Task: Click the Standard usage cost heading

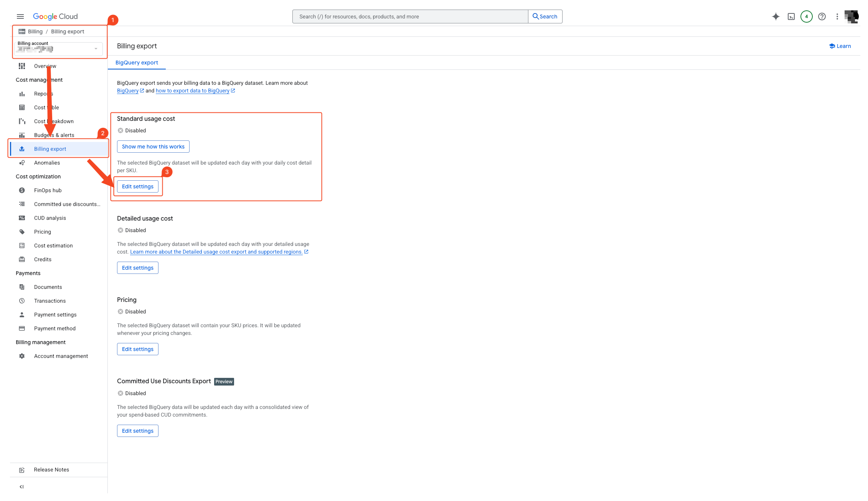Action: click(146, 119)
